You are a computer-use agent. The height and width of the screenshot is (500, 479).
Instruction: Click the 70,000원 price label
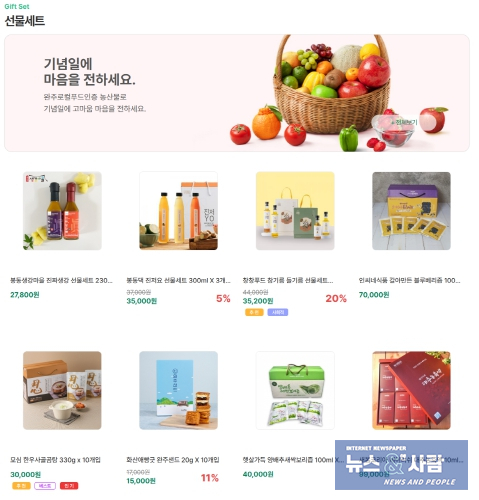click(374, 295)
